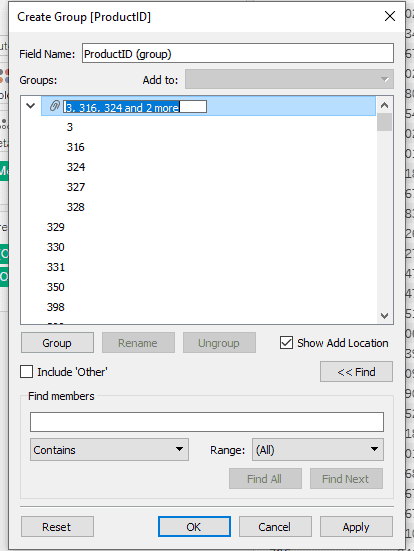Collapse the grouped members chevron

tap(31, 105)
